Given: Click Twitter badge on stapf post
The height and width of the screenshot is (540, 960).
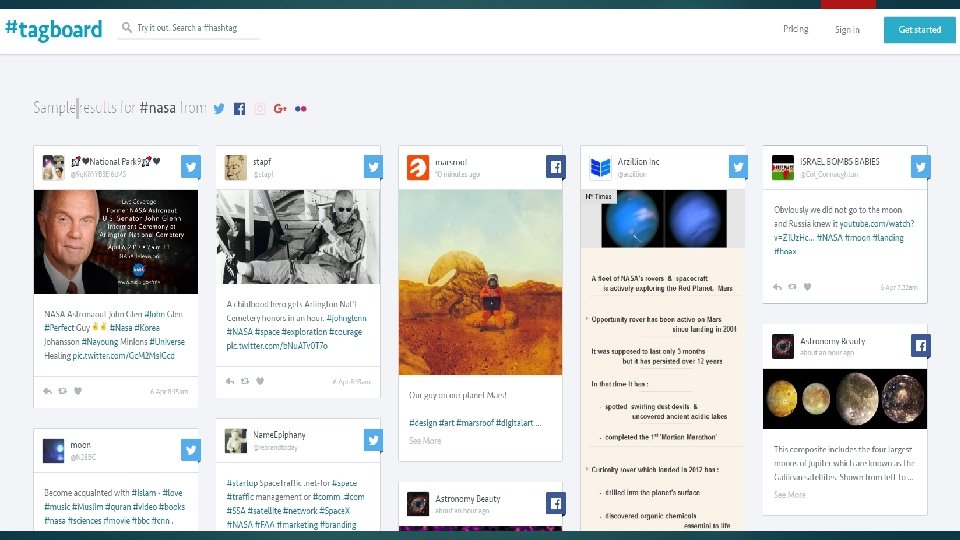Looking at the screenshot, I should pyautogui.click(x=373, y=167).
